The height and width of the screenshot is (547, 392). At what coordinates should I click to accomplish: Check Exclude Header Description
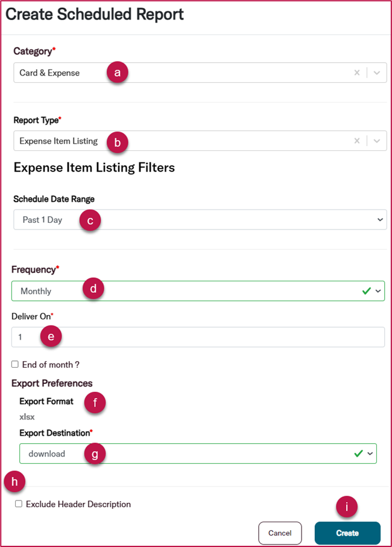18,504
